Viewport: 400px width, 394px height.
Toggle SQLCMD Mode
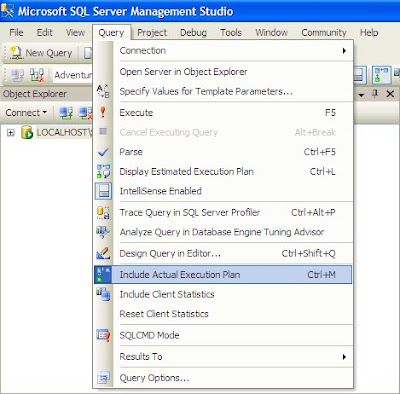click(223, 335)
